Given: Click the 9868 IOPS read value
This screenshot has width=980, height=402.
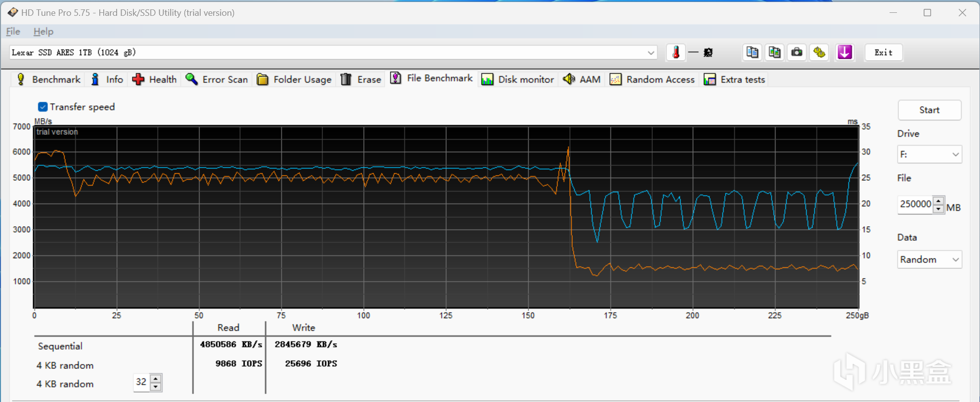Looking at the screenshot, I should (x=239, y=363).
